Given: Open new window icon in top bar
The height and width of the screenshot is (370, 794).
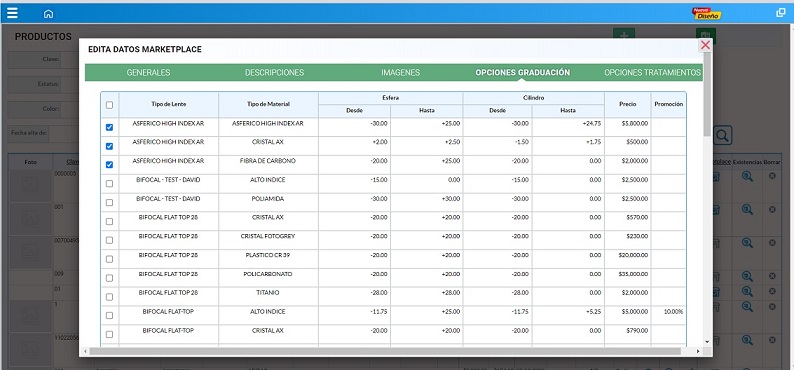Looking at the screenshot, I should click(781, 13).
